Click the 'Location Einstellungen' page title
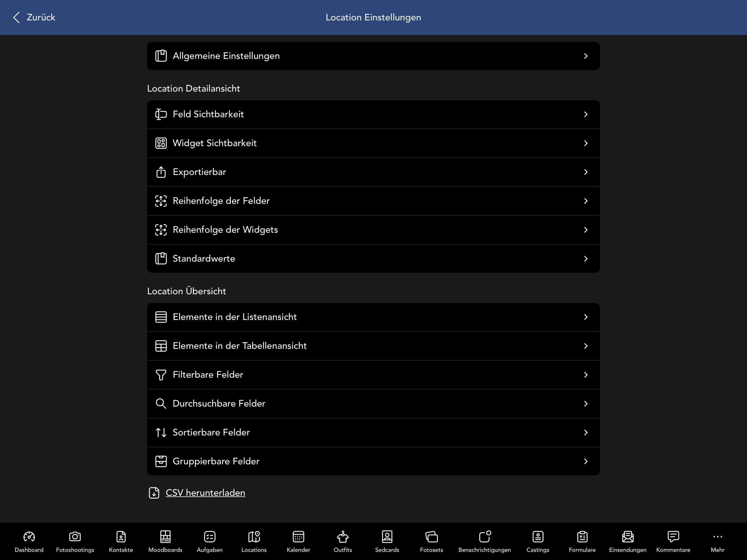Image resolution: width=747 pixels, height=560 pixels. point(373,17)
